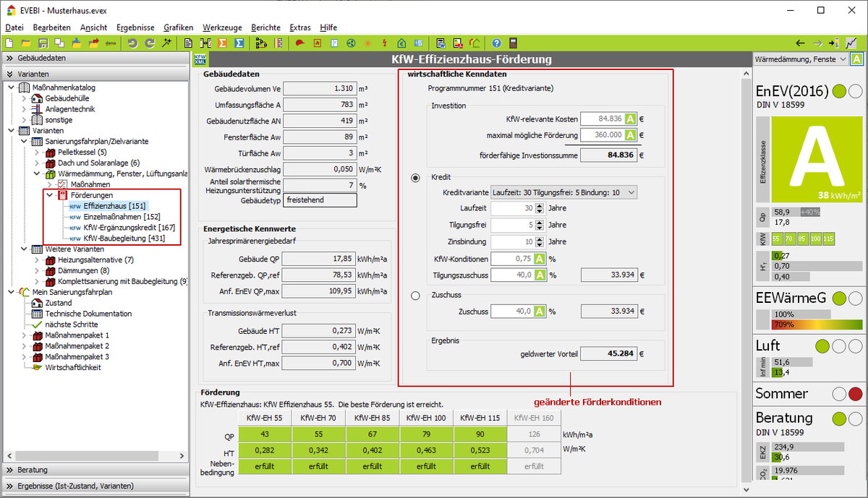Click the green A button next to maximal mögliche Förderung
This screenshot has height=498, width=868.
[x=631, y=134]
